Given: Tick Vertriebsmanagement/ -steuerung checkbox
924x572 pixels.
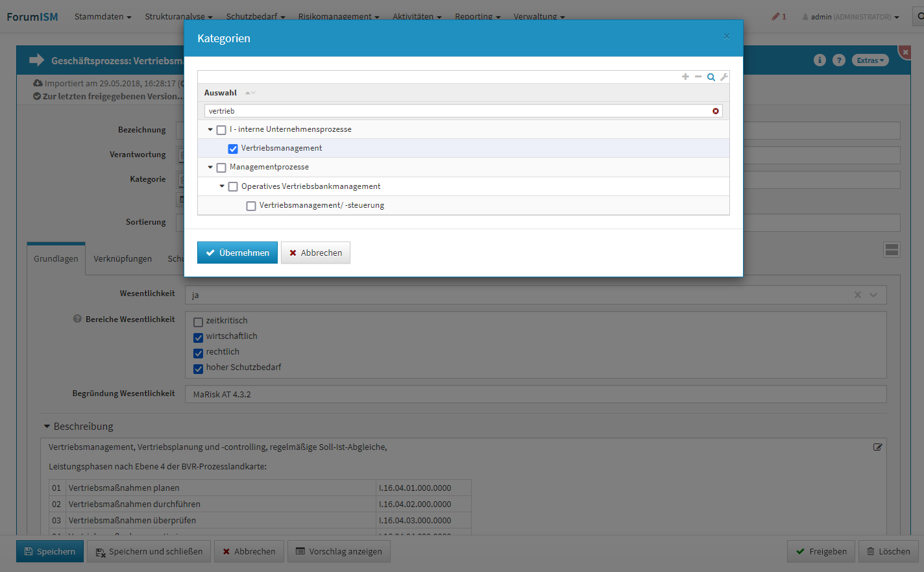Looking at the screenshot, I should click(251, 206).
